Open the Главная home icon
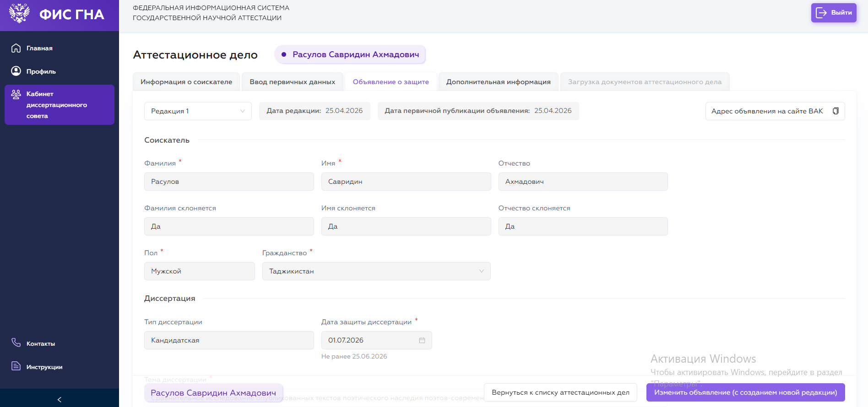The height and width of the screenshot is (407, 868). (x=16, y=48)
